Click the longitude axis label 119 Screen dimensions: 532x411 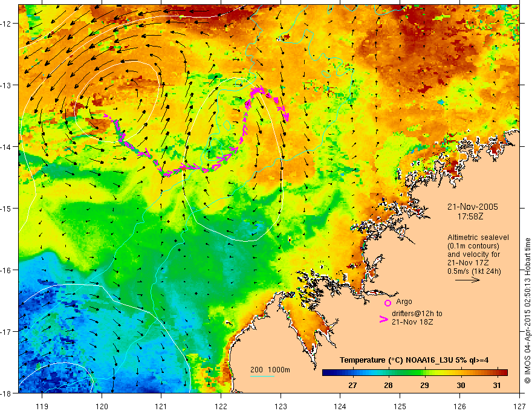coord(42,406)
